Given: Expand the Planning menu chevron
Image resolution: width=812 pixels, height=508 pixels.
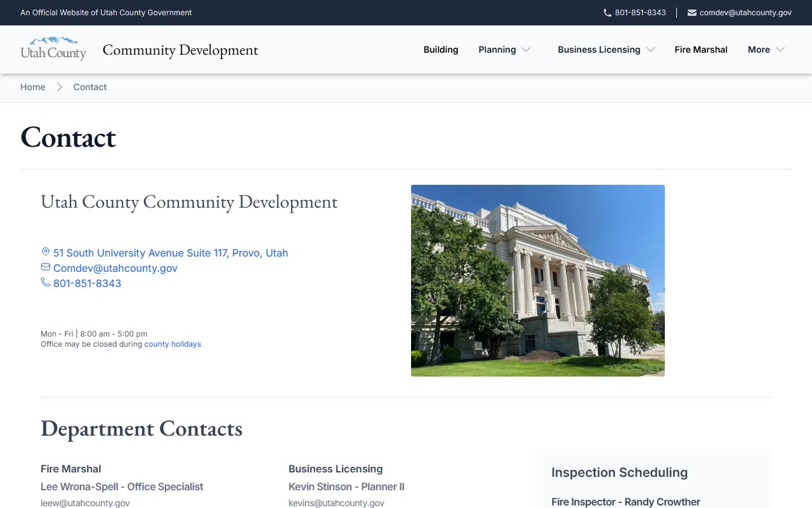Looking at the screenshot, I should 526,50.
